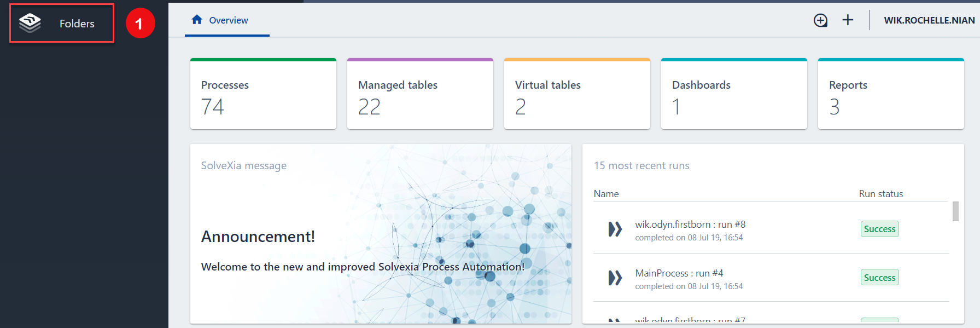Switch to the Overview tab
This screenshot has height=328, width=980.
coord(228,20)
